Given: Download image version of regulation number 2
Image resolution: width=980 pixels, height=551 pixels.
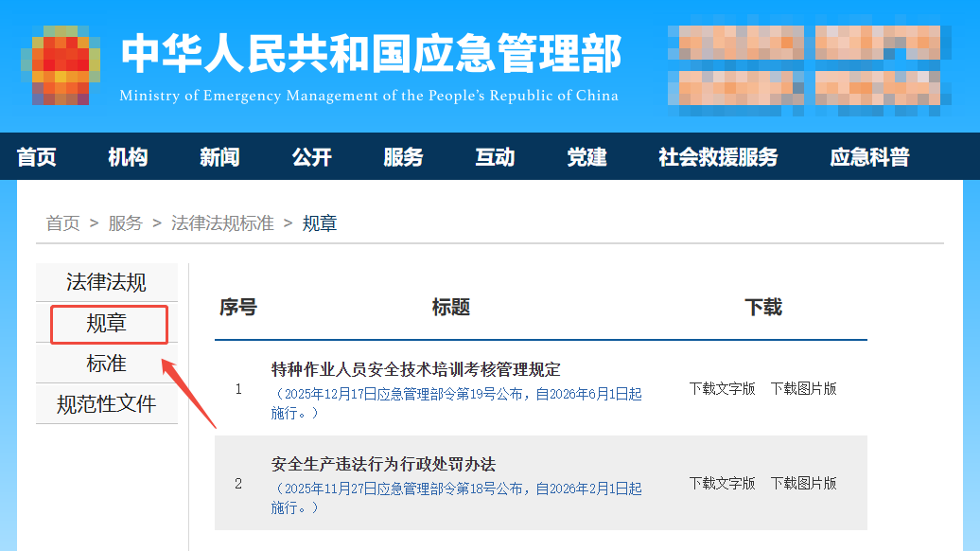Looking at the screenshot, I should pos(803,483).
